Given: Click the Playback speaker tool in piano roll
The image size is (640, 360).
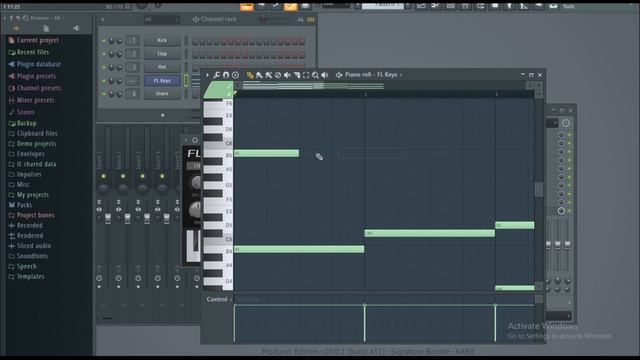Looking at the screenshot, I should (325, 75).
